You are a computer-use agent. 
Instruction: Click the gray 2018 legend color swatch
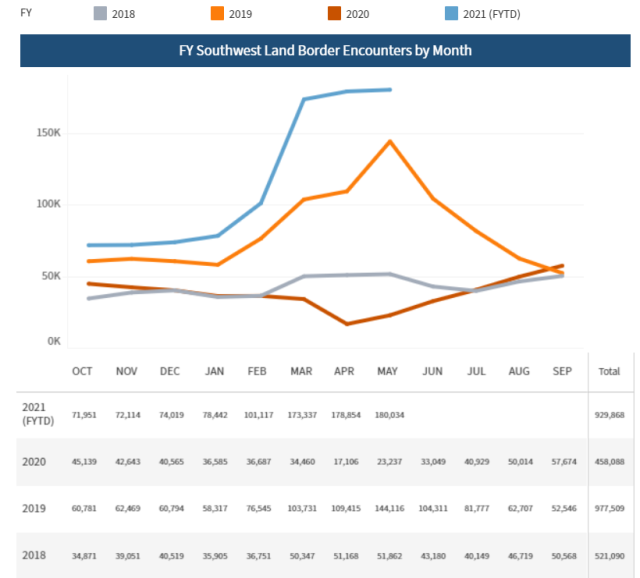[103, 14]
